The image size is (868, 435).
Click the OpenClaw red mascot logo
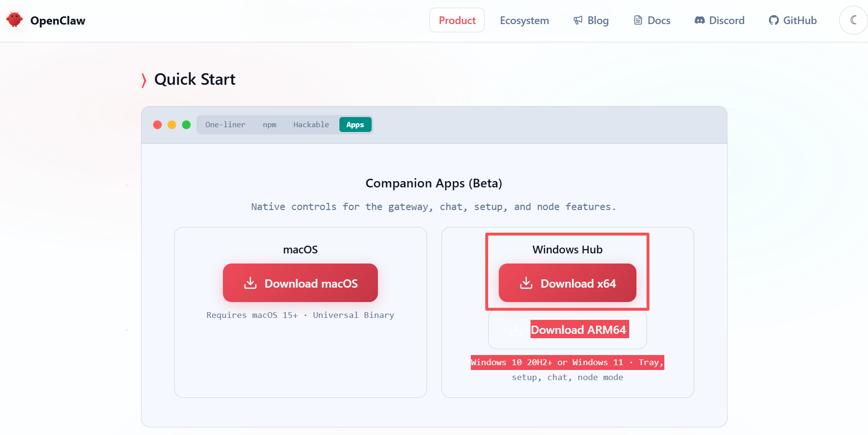click(x=14, y=20)
